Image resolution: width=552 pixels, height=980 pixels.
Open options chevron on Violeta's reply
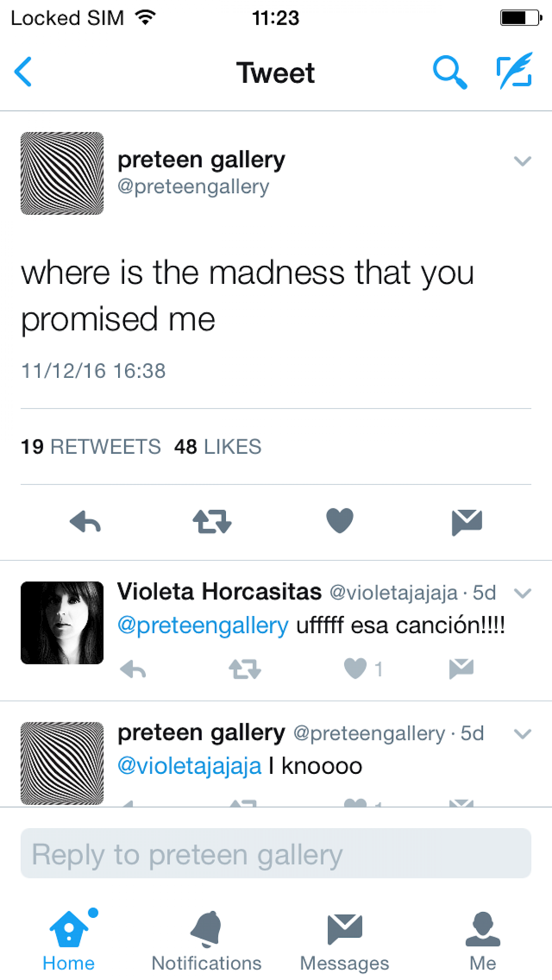(523, 593)
